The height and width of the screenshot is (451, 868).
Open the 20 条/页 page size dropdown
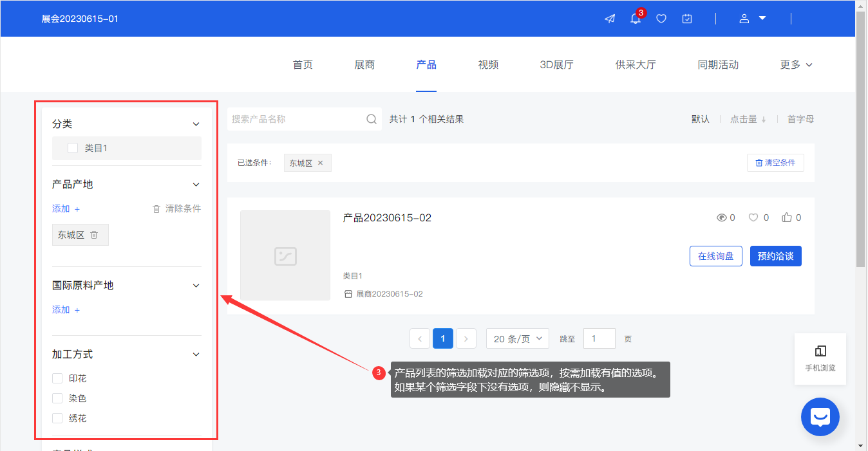point(517,338)
